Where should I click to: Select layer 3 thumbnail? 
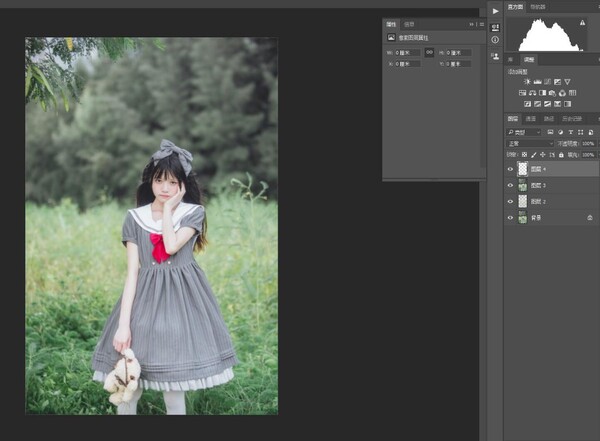click(522, 185)
